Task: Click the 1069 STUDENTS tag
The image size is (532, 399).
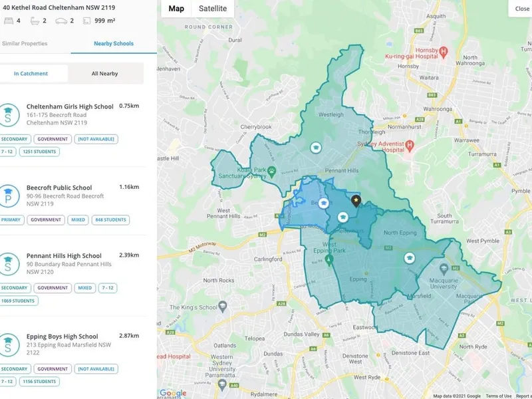Action: (x=18, y=301)
